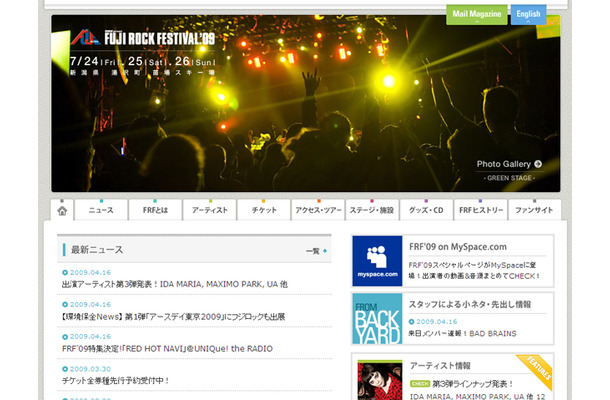Click the 一覧 list arrow icon
610x400 pixels.
[325, 251]
